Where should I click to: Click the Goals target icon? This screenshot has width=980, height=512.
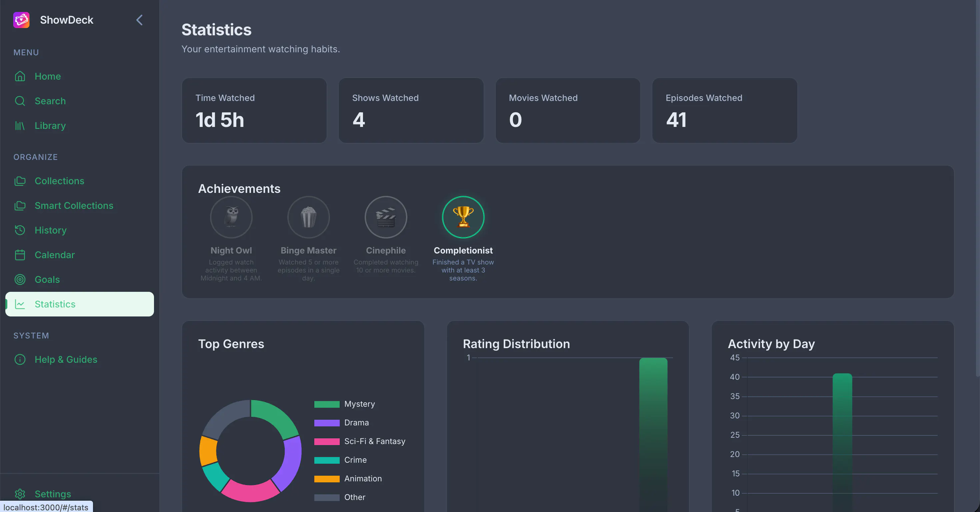click(20, 280)
